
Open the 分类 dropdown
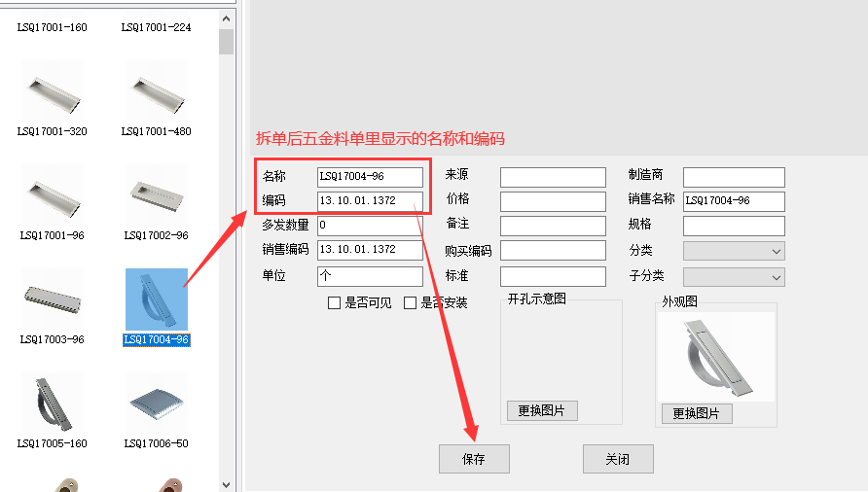pyautogui.click(x=734, y=251)
